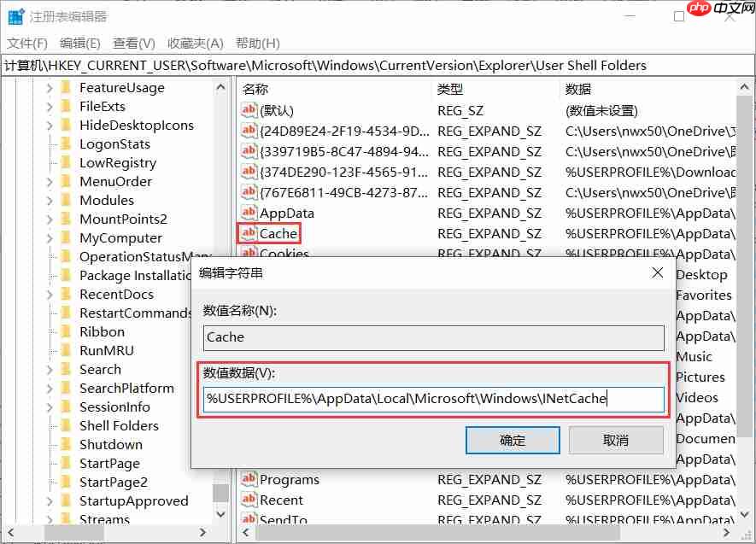This screenshot has width=756, height=544.
Task: Expand the FileExts tree node
Action: 52,106
